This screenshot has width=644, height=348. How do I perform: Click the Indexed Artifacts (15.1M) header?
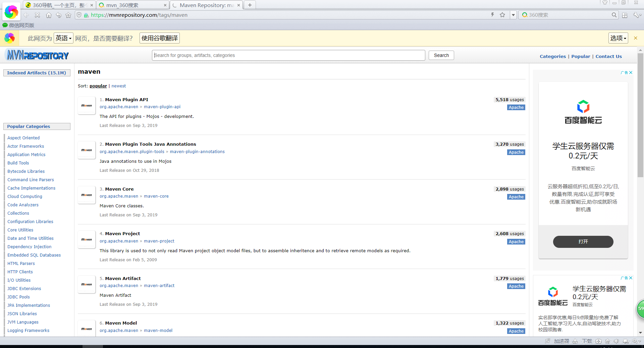[37, 73]
